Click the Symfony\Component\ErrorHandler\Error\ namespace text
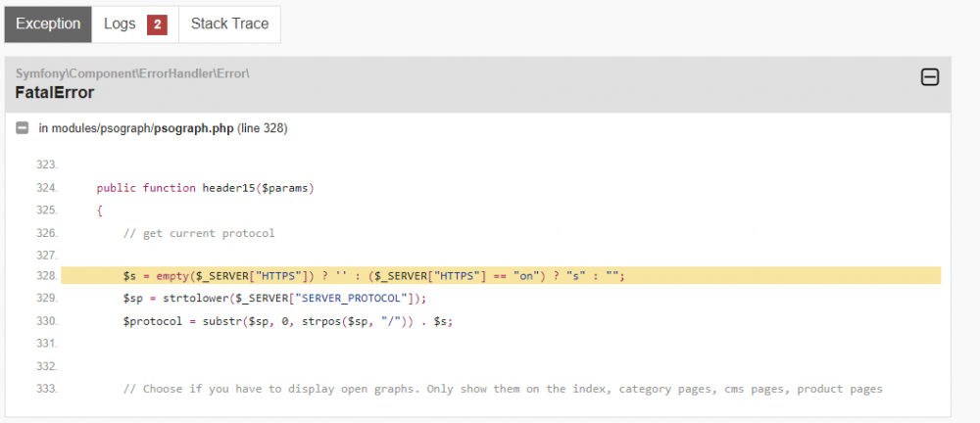Viewport: 980px width, 423px height. coord(132,73)
